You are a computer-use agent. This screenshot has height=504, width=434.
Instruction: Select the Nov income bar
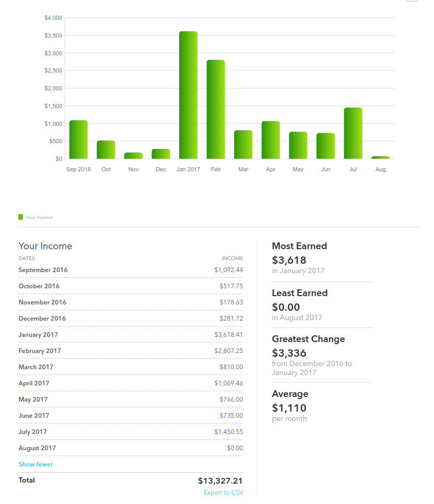coord(133,156)
